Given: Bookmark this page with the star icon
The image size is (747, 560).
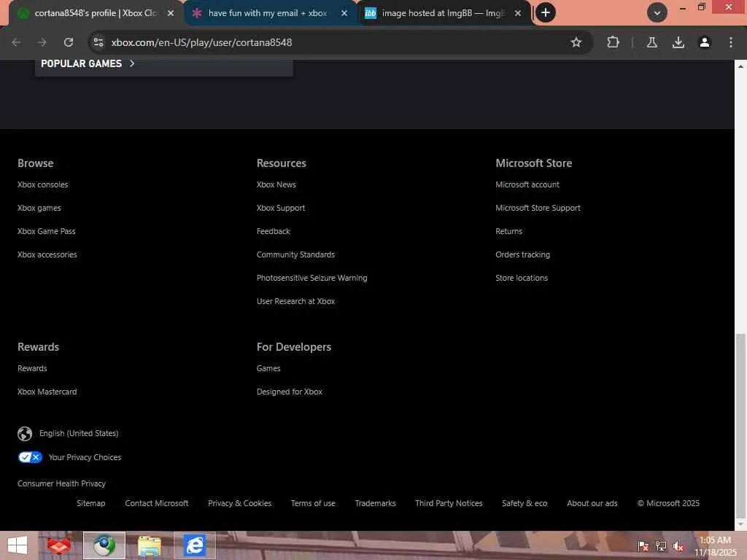Looking at the screenshot, I should (x=576, y=42).
